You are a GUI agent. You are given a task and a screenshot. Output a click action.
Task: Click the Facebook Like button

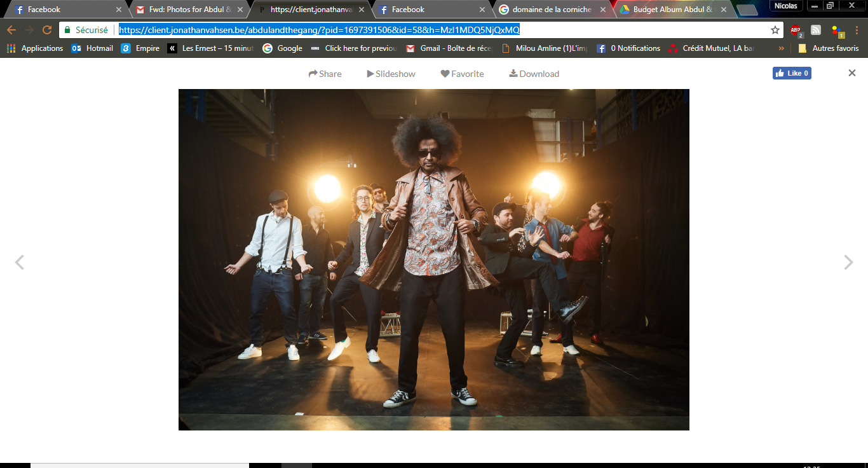coord(792,73)
